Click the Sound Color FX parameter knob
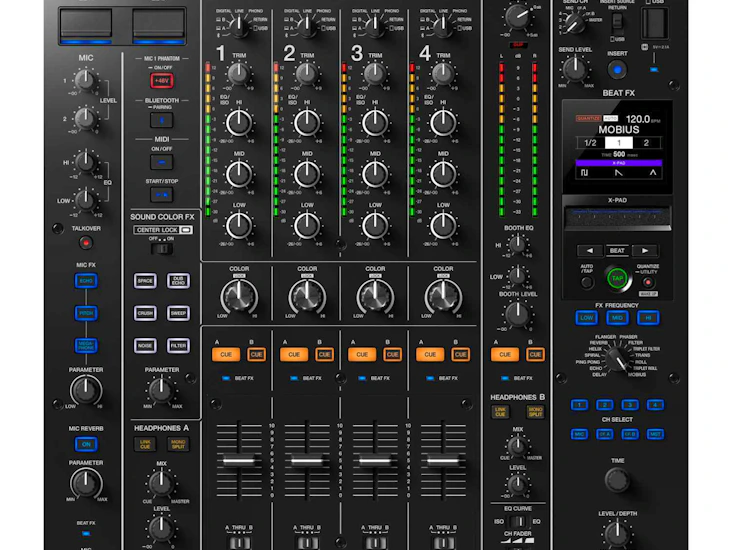The height and width of the screenshot is (550, 732). pyautogui.click(x=161, y=390)
